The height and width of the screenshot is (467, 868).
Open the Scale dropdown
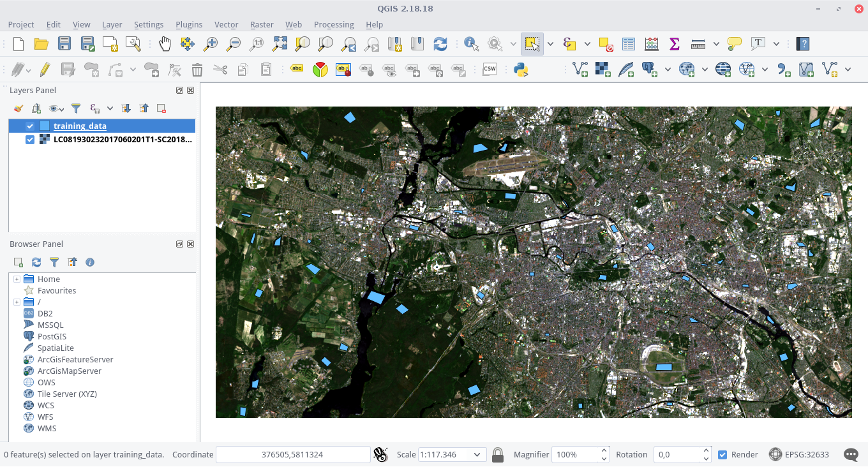[477, 455]
